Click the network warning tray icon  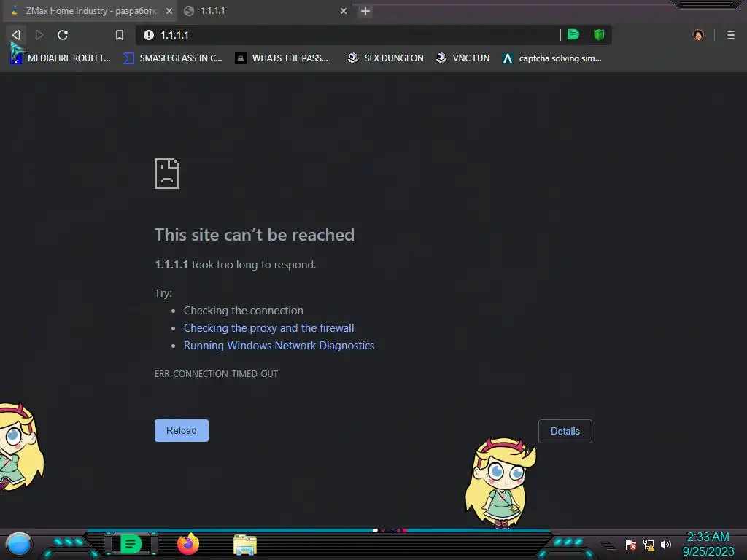[x=649, y=545]
